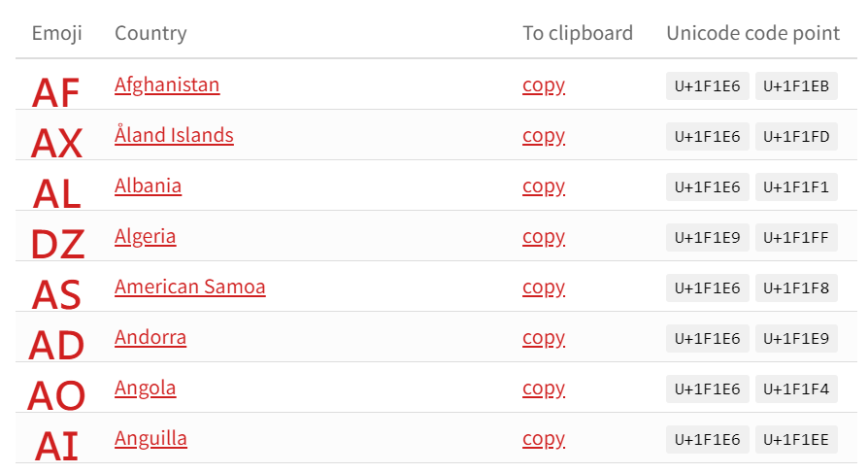
Task: Click code point U+1F1EB in Afghanistan row
Action: tap(796, 85)
